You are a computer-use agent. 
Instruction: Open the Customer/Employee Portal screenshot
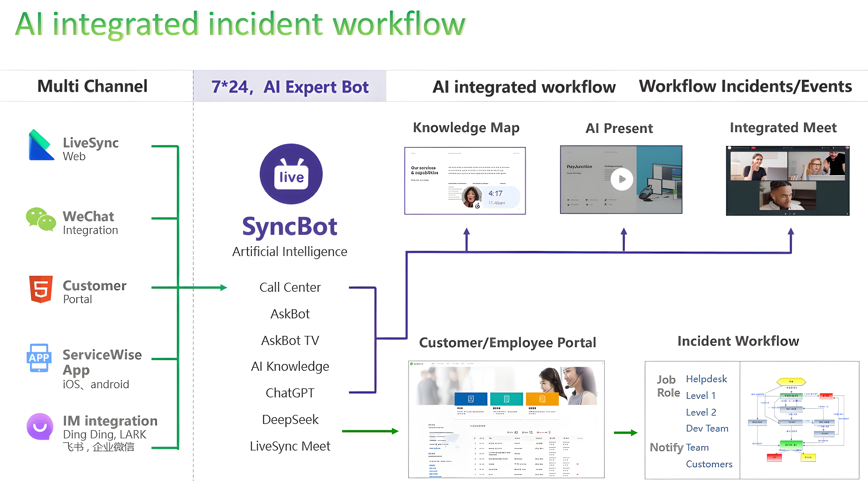pos(506,419)
